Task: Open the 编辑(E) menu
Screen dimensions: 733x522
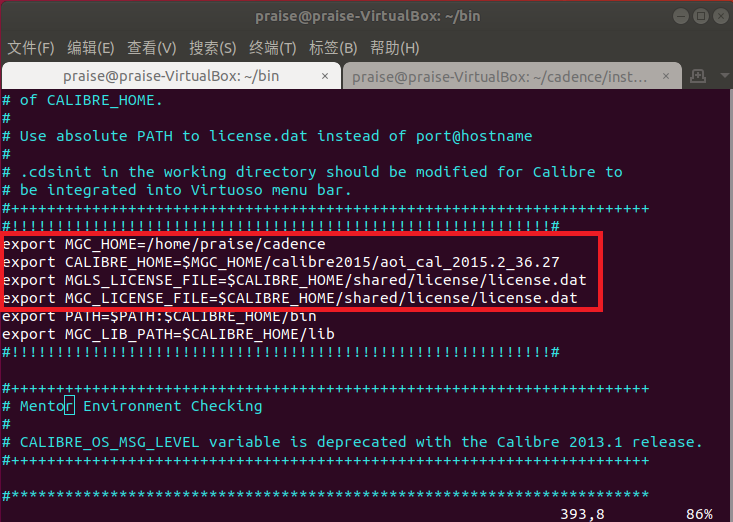Action: [x=91, y=48]
